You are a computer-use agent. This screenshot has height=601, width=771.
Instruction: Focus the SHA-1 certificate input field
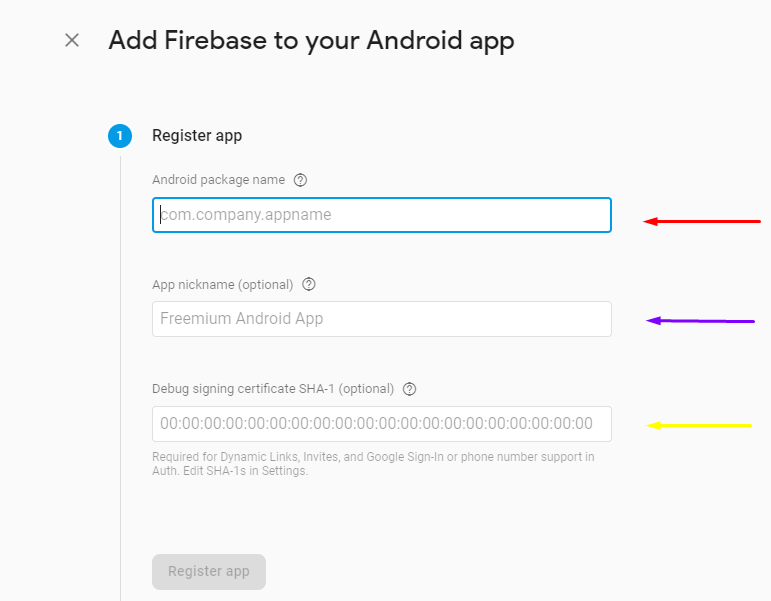click(x=382, y=424)
